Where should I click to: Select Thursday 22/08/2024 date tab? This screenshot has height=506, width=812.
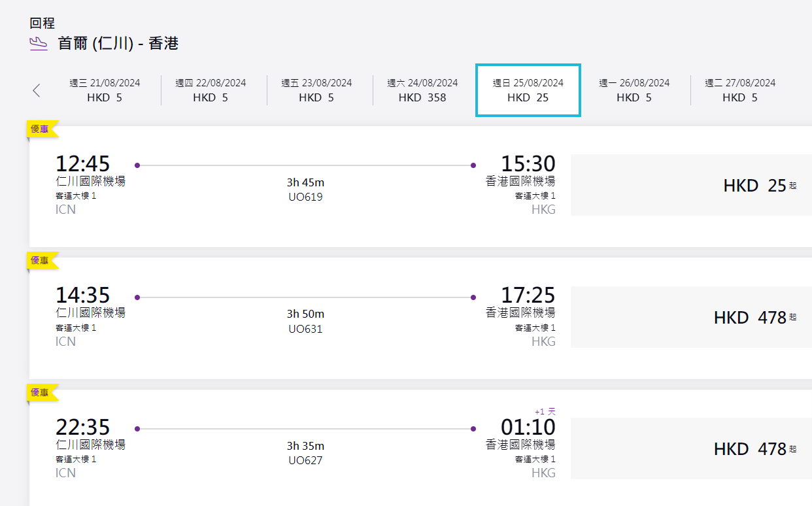click(x=211, y=90)
